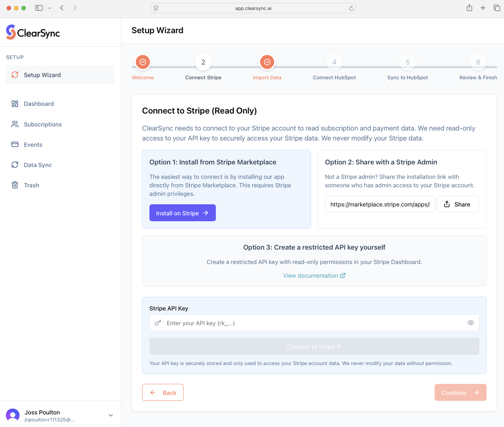The height and width of the screenshot is (427, 504).
Task: Click the Data Sync sidebar icon
Action: pos(15,165)
